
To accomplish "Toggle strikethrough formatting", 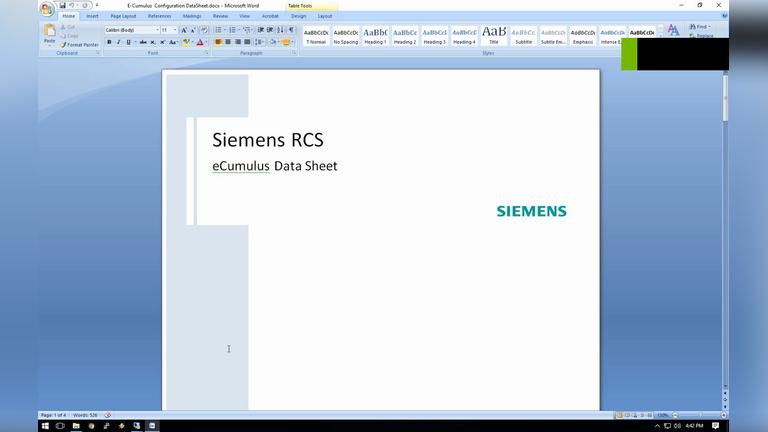I will pyautogui.click(x=143, y=43).
